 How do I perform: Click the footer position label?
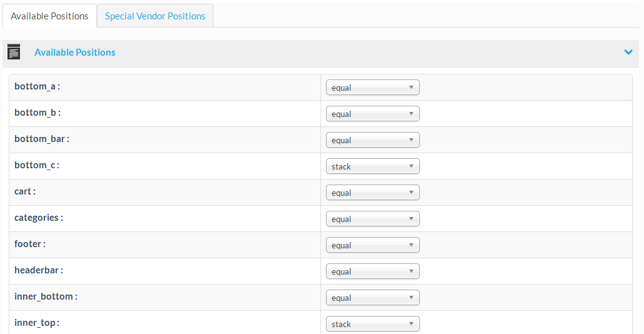pyautogui.click(x=30, y=244)
